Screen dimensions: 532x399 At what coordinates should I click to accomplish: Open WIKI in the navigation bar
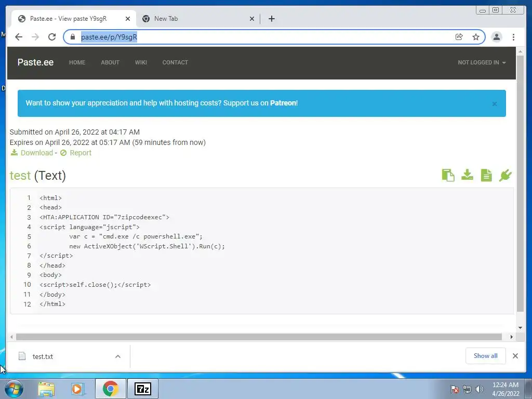(141, 62)
